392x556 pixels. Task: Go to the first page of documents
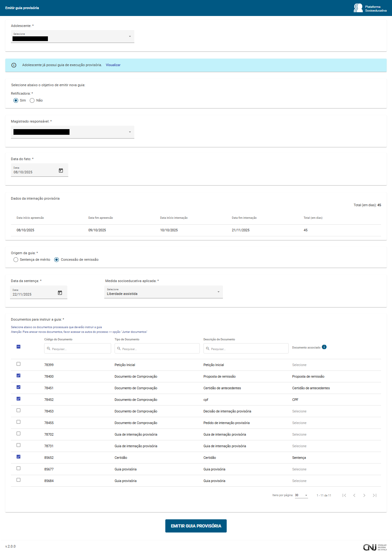[344, 495]
